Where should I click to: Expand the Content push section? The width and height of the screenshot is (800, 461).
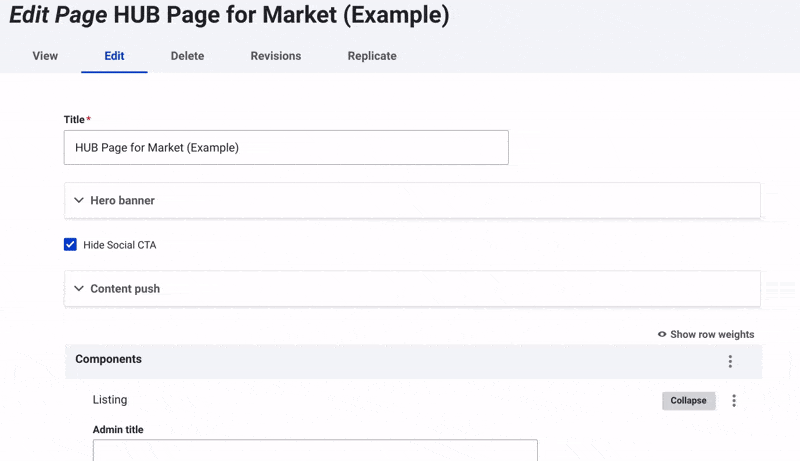(x=412, y=289)
